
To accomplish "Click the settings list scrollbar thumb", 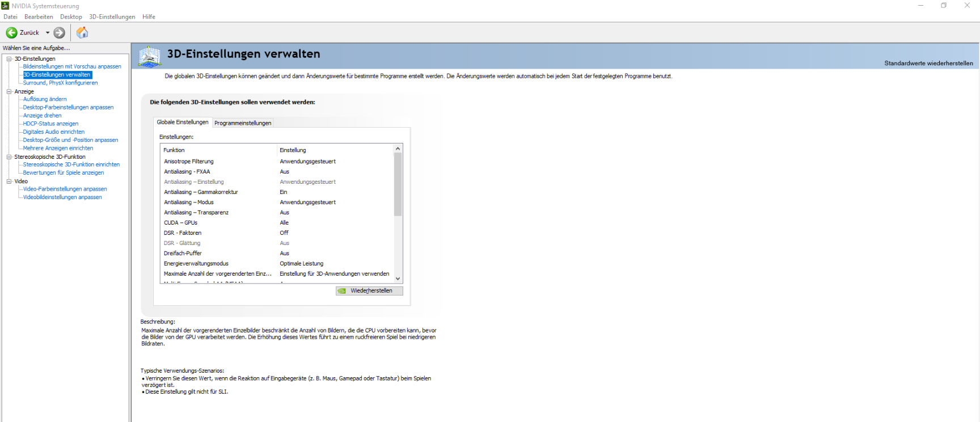I will (x=398, y=184).
